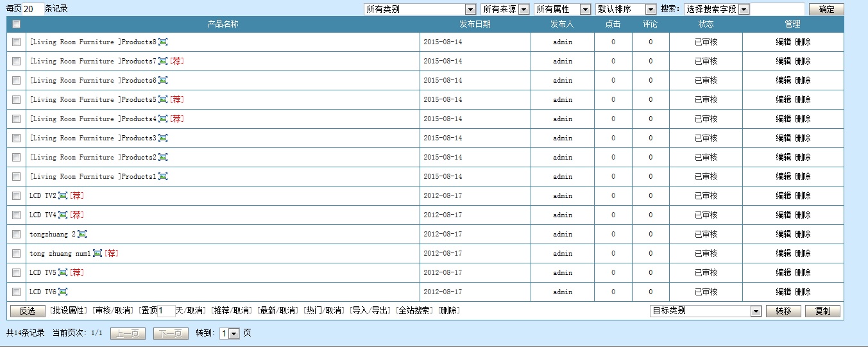Open the 目标类别 target category dropdown

pos(706,311)
